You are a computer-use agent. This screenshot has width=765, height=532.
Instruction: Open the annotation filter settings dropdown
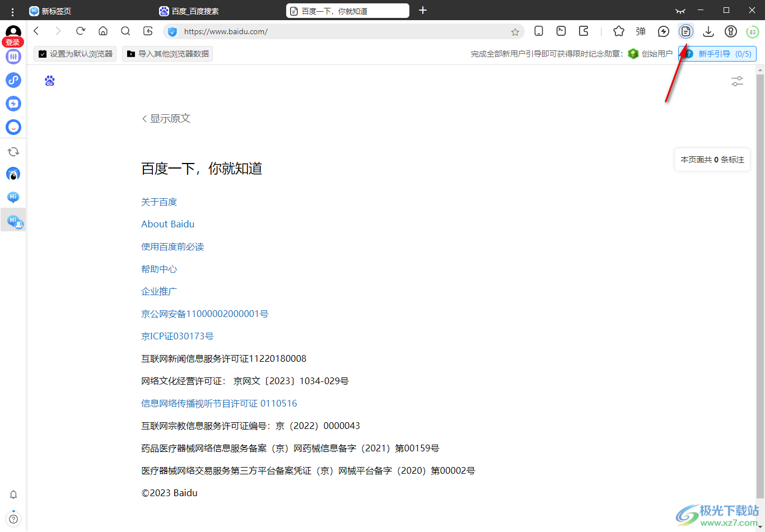pyautogui.click(x=737, y=81)
